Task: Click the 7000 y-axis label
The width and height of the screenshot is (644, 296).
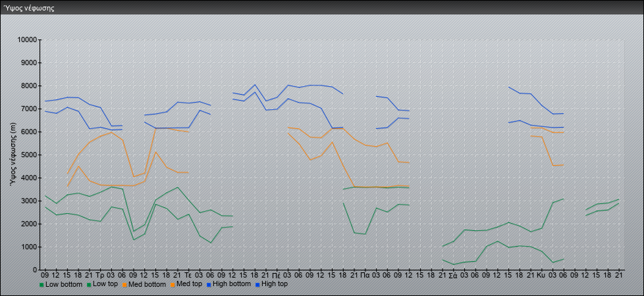Action: pos(29,109)
